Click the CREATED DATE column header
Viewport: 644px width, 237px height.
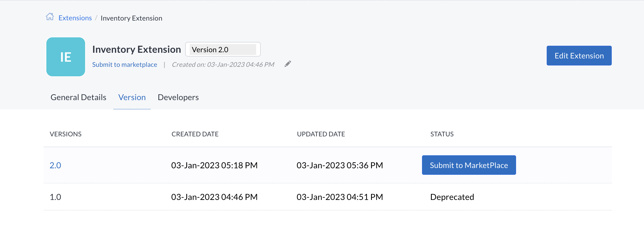coord(195,134)
